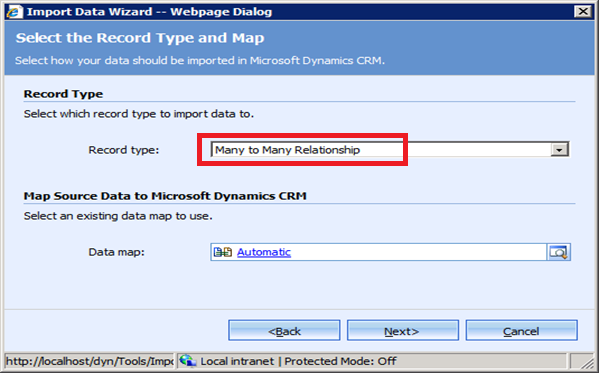Click the Record Type section heading
This screenshot has height=373, width=599.
tap(63, 94)
